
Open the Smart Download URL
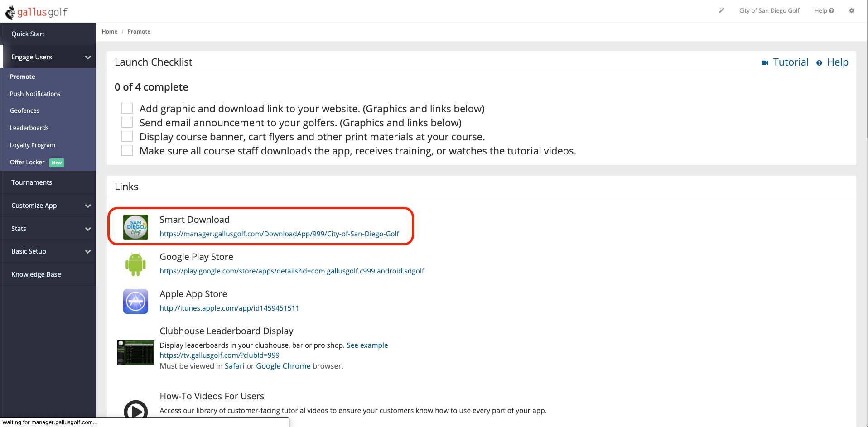tap(279, 234)
